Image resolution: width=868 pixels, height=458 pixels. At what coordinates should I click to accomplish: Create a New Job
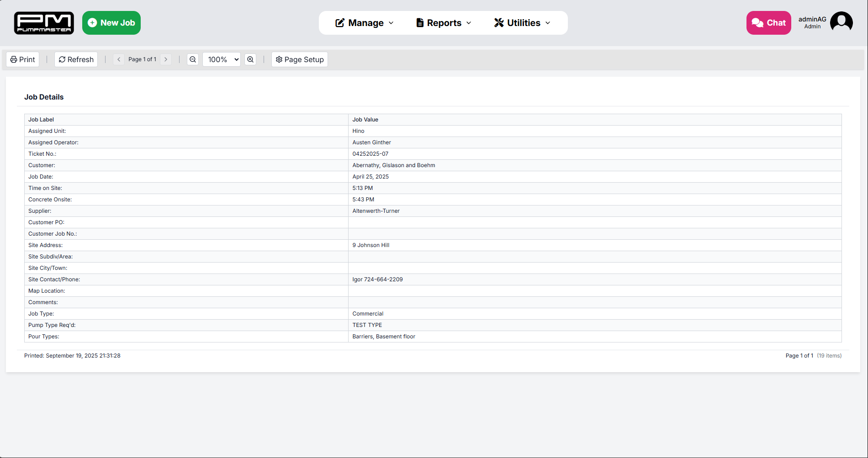coord(111,23)
